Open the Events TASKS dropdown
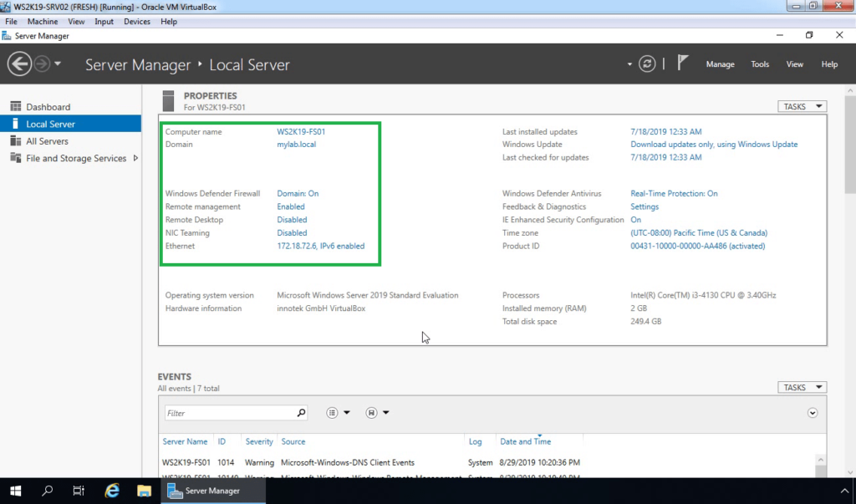The height and width of the screenshot is (504, 856). (802, 387)
